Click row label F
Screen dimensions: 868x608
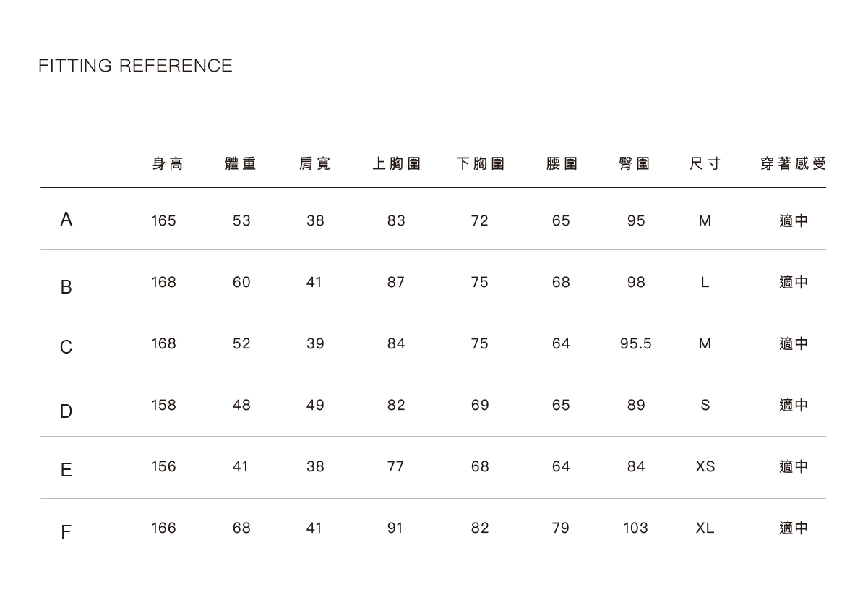[66, 533]
